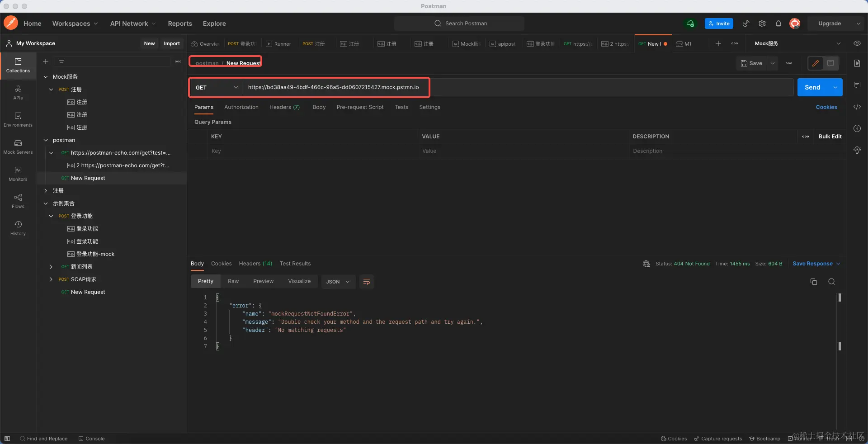Search the response with magnifier icon

pyautogui.click(x=831, y=282)
